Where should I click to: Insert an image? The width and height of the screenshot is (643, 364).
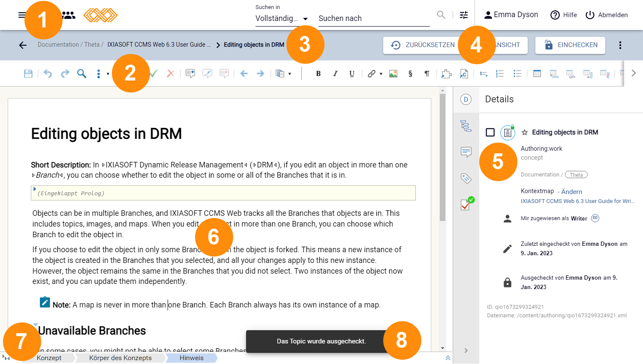click(393, 74)
